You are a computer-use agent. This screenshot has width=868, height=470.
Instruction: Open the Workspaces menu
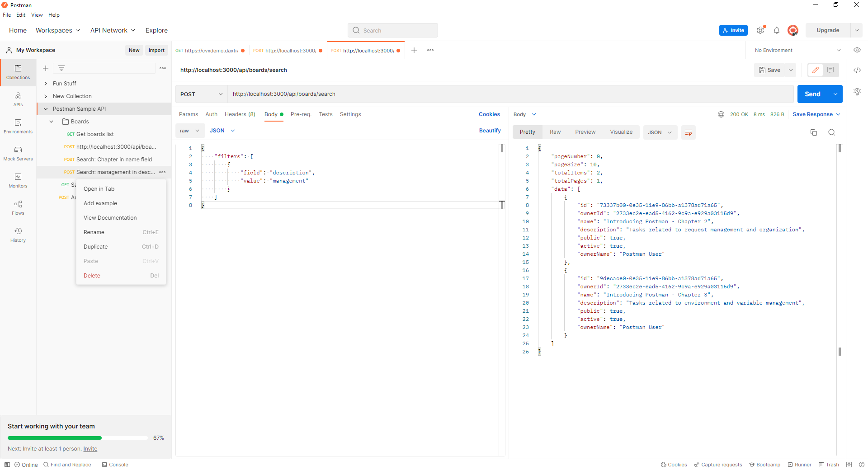[58, 30]
